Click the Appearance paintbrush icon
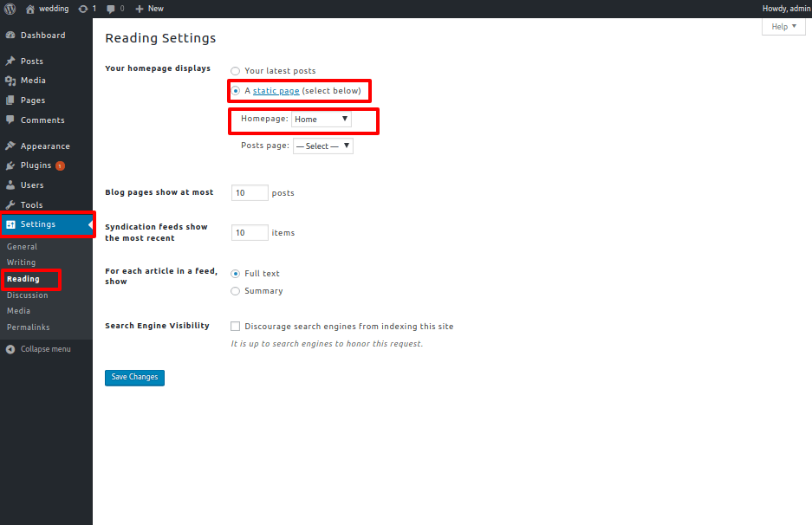The width and height of the screenshot is (812, 525). tap(10, 146)
